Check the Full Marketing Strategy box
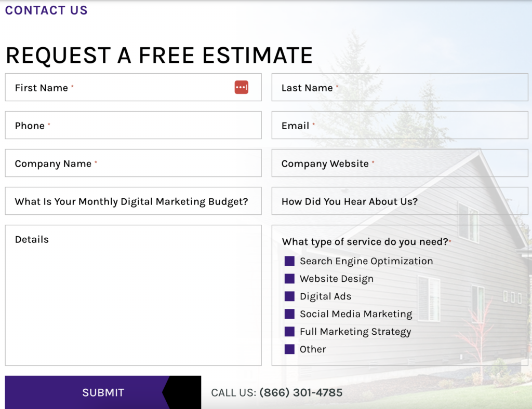 pos(289,332)
